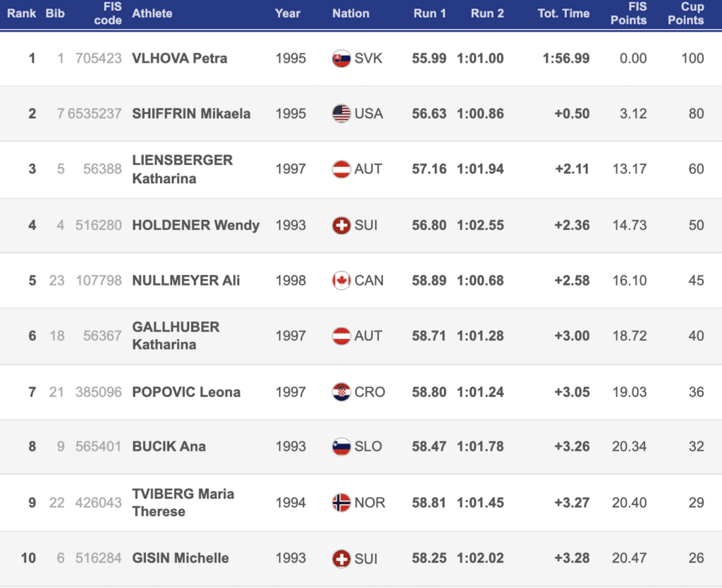Image resolution: width=722 pixels, height=588 pixels.
Task: Click the Canada flag icon
Action: 341,281
